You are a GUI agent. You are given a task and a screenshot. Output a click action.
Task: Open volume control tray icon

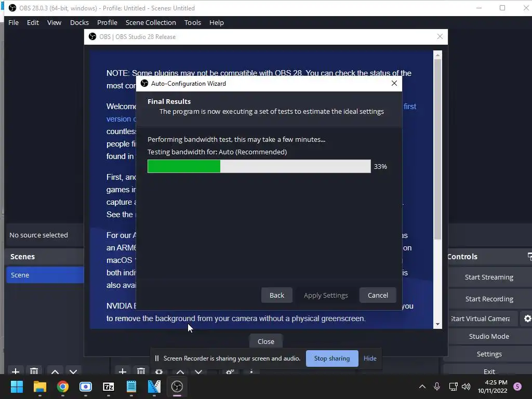(x=466, y=387)
